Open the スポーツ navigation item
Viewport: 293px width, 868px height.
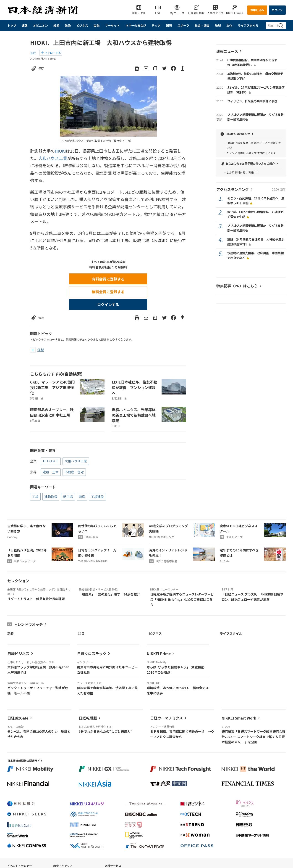(x=183, y=26)
